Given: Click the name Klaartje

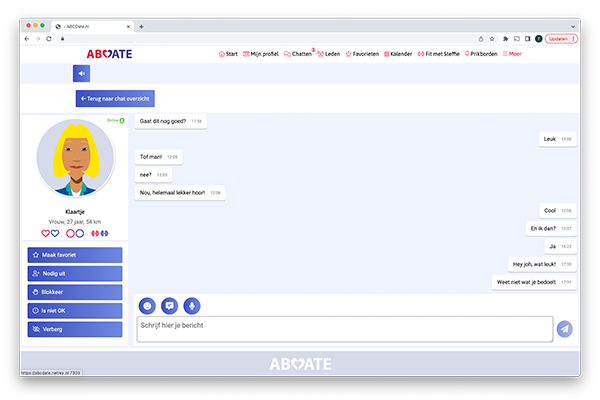Looking at the screenshot, I should coord(75,212).
